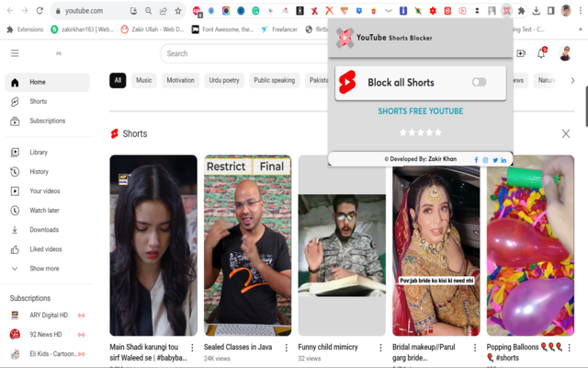
Task: Select the Music filter chip
Action: 144,80
